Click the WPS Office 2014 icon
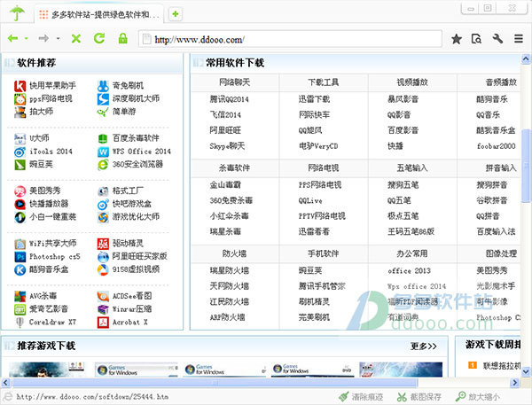The height and width of the screenshot is (405, 532). 103,152
